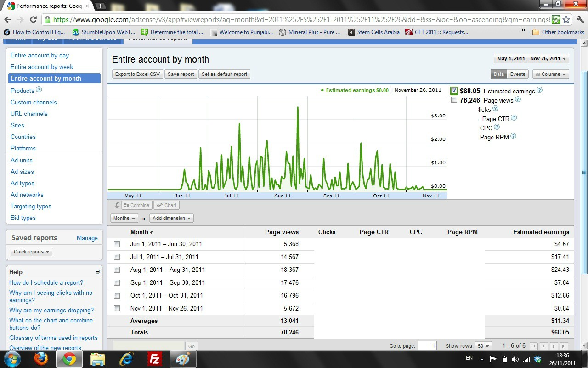Screen dimensions: 588x368
Task: Switch to Events view tab
Action: (x=518, y=74)
